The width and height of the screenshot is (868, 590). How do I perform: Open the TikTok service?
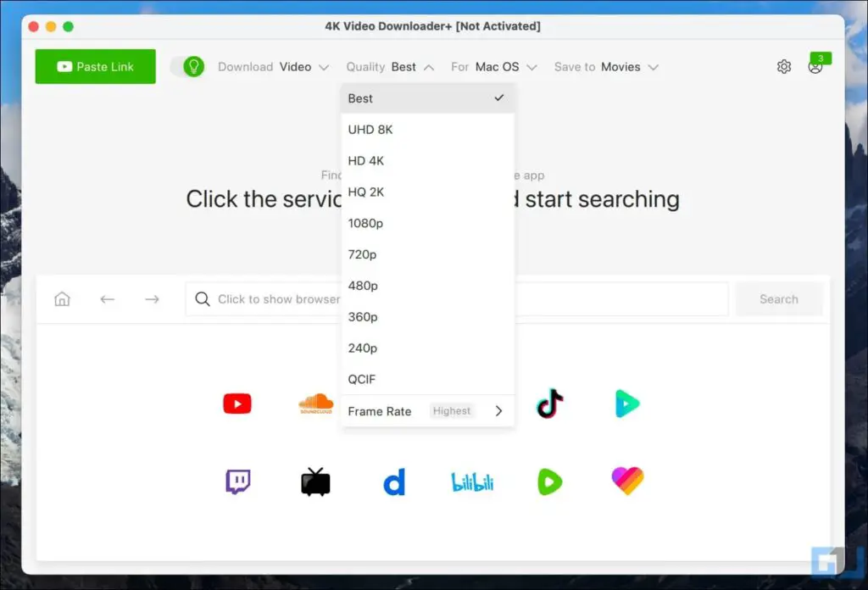(x=549, y=404)
